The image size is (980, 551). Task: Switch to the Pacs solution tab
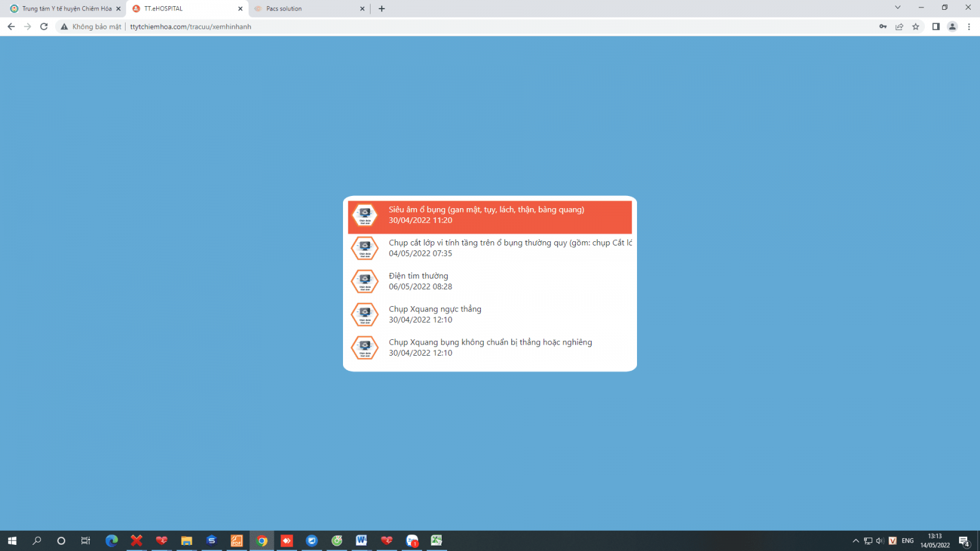click(x=306, y=9)
